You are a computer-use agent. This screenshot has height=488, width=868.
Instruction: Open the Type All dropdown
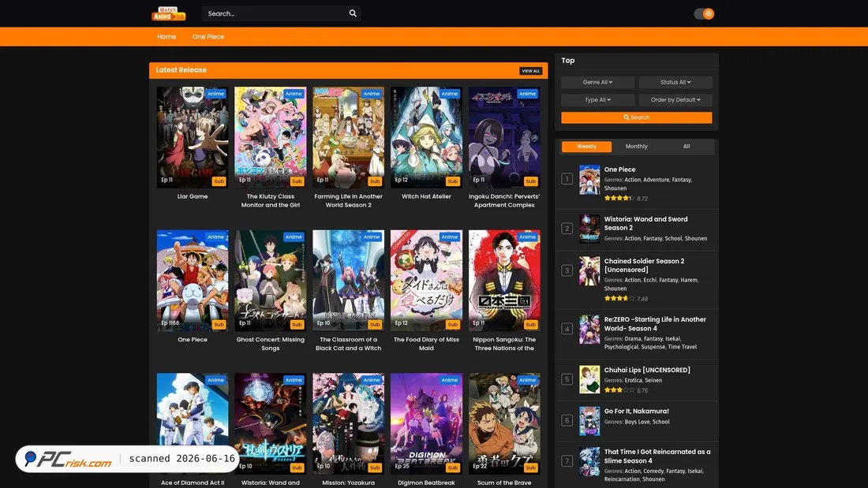pyautogui.click(x=597, y=99)
